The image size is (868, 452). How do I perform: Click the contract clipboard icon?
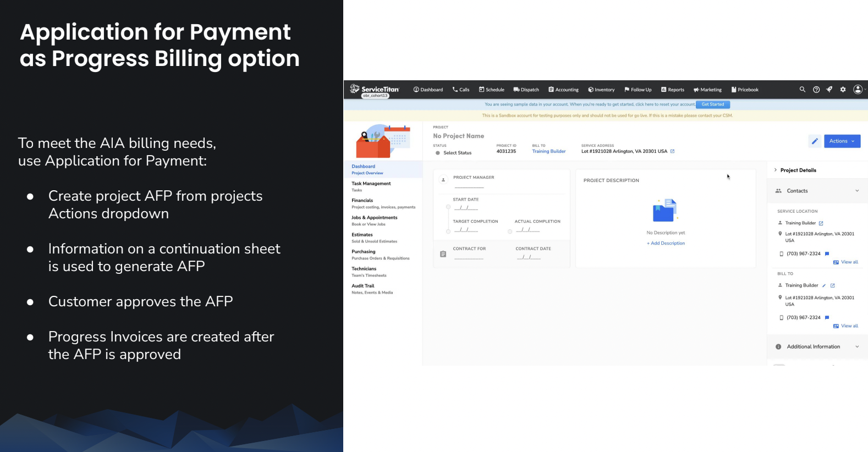click(443, 254)
